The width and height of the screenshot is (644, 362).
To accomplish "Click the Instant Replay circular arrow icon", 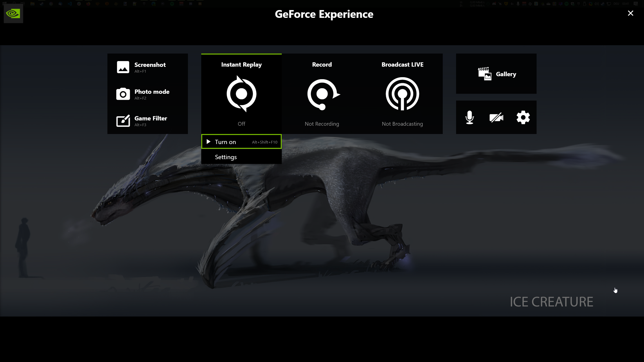I will (242, 94).
